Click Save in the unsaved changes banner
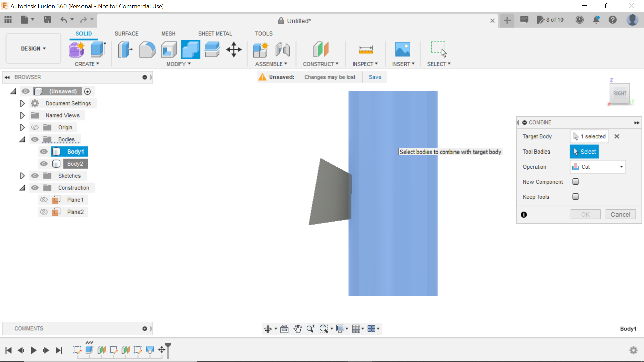644x362 pixels. [x=375, y=77]
